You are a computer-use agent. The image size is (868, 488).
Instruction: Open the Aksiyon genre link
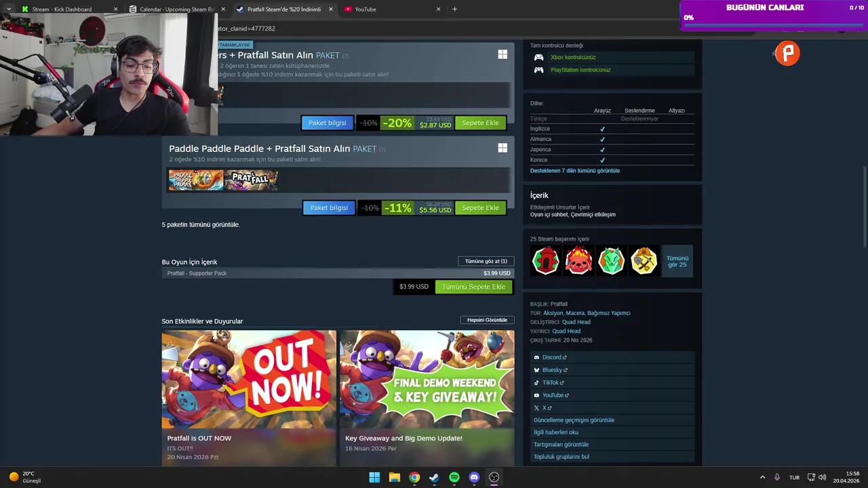553,313
